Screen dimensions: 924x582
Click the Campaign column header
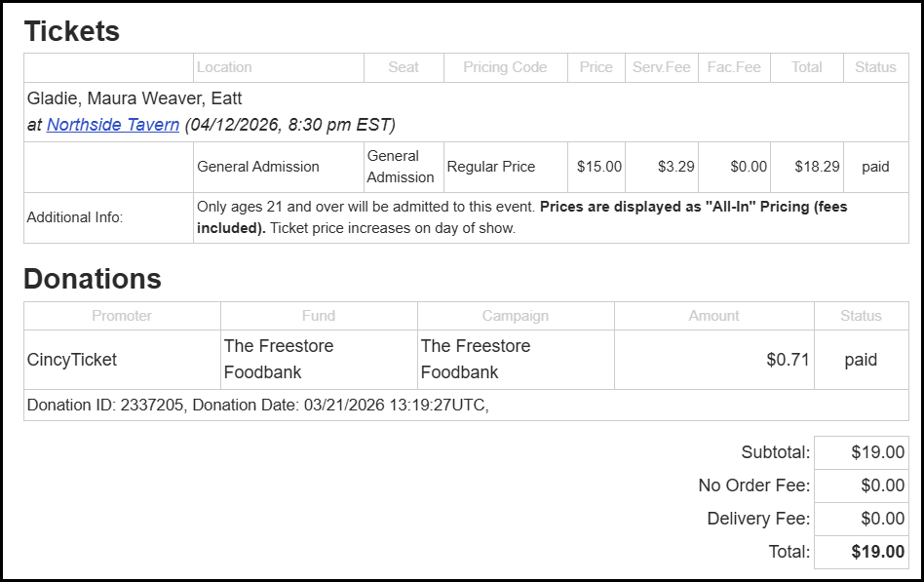[516, 316]
